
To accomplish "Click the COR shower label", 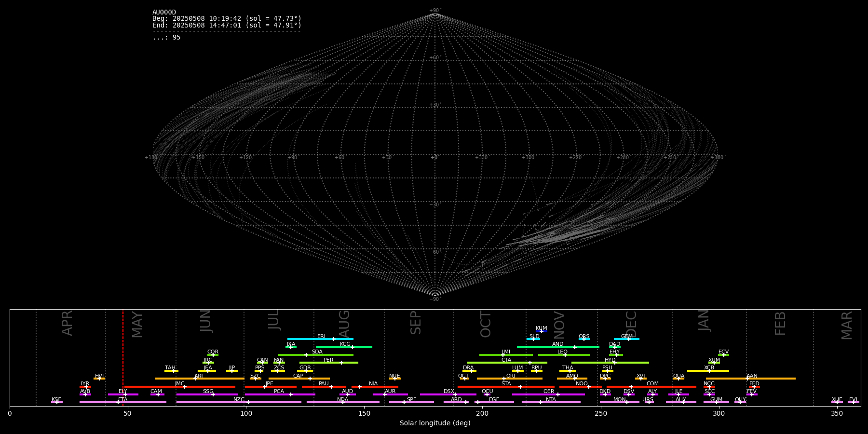I will pyautogui.click(x=213, y=352).
